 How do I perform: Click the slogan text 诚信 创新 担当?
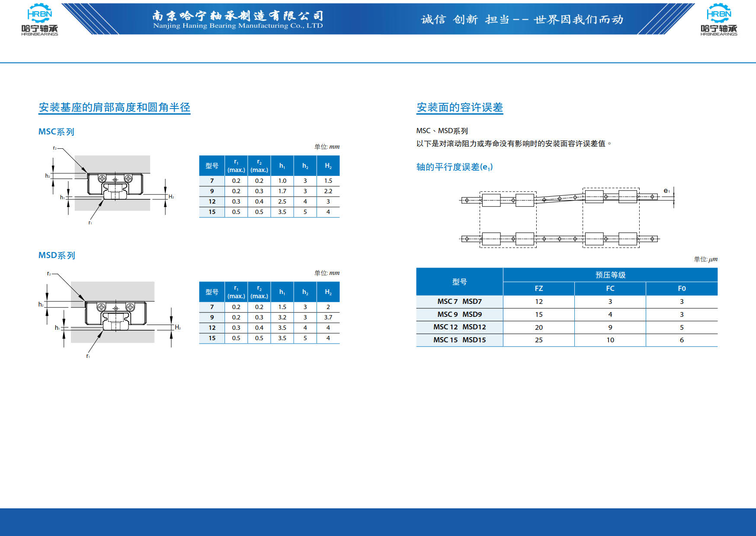465,19
